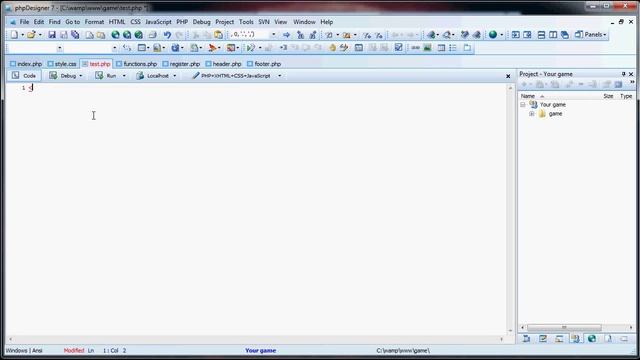Viewport: 640px width, 360px height.
Task: Switch to the style.css tab
Action: pyautogui.click(x=62, y=64)
